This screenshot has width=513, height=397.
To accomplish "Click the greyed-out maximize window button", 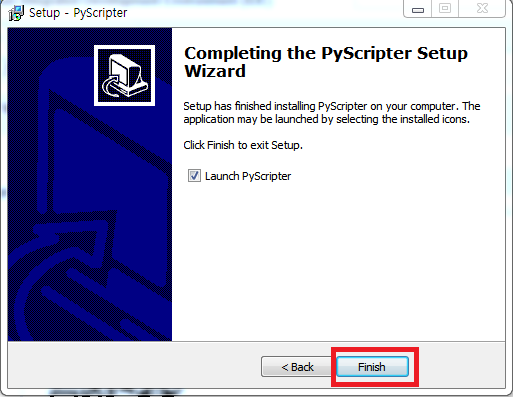I will pos(445,9).
